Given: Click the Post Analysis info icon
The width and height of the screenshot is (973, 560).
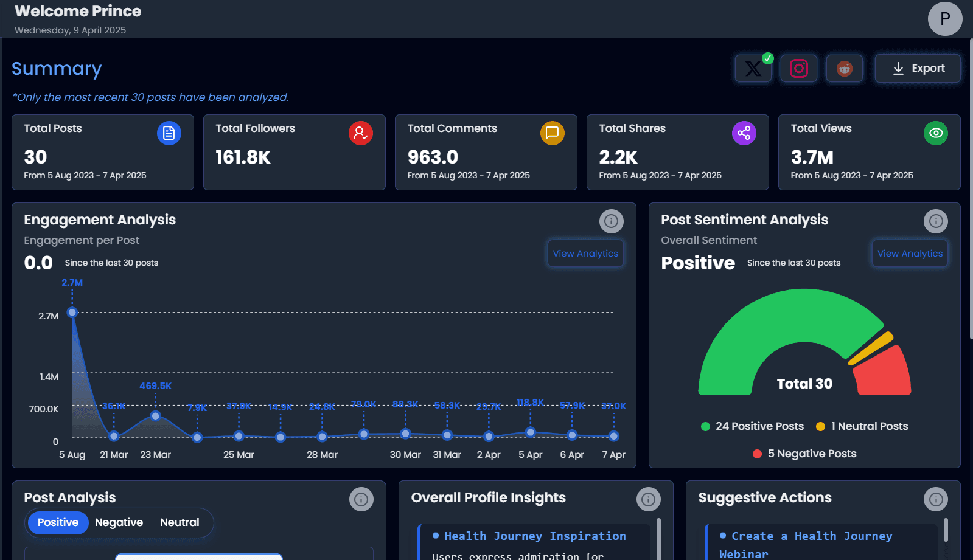Looking at the screenshot, I should coord(361,499).
